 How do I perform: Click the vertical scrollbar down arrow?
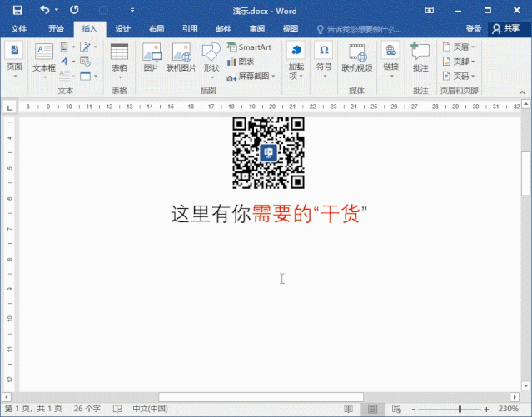pos(526,385)
